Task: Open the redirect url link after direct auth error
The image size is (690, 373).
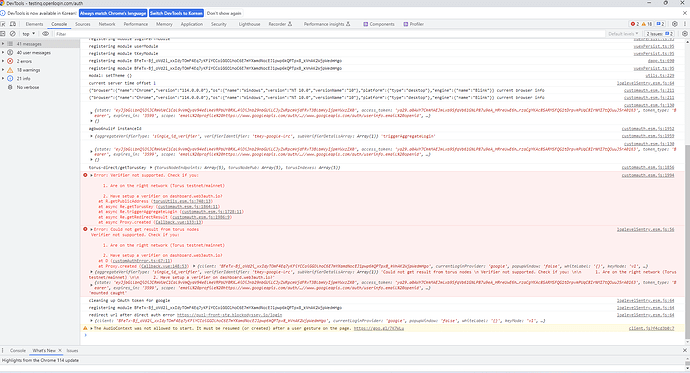Action: [x=229, y=315]
